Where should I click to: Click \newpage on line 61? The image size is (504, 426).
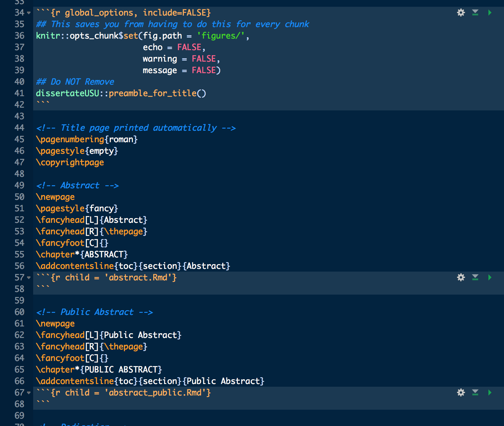[55, 324]
